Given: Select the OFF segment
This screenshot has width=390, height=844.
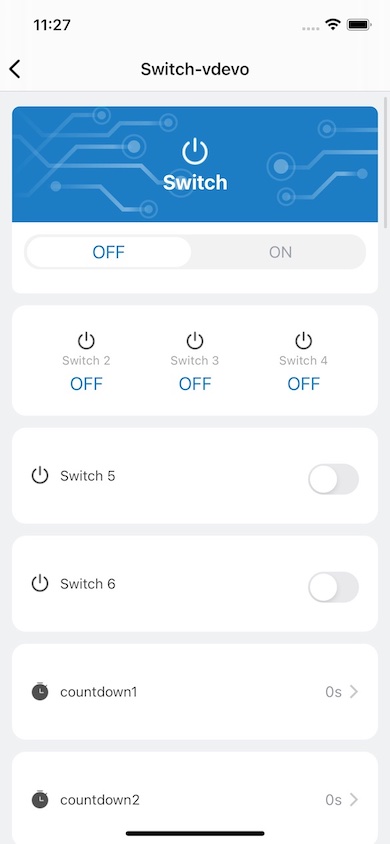Looking at the screenshot, I should point(109,252).
